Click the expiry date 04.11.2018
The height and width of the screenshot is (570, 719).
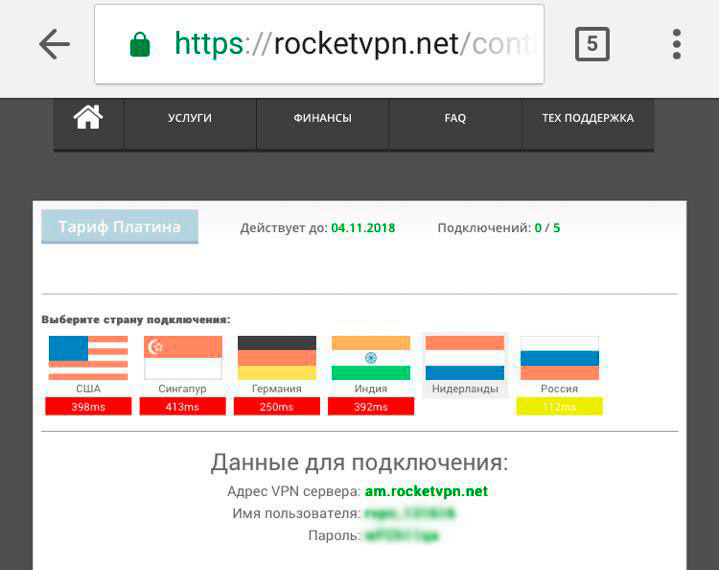pos(363,228)
